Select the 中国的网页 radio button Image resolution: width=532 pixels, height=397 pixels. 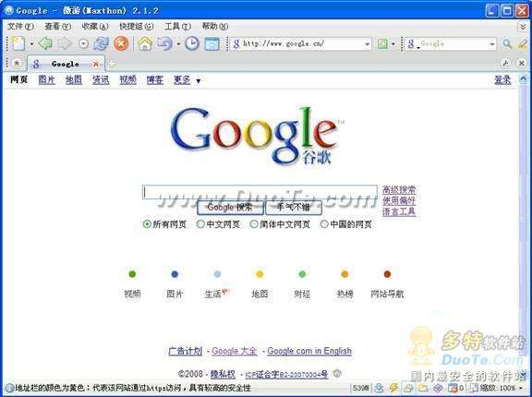point(324,224)
